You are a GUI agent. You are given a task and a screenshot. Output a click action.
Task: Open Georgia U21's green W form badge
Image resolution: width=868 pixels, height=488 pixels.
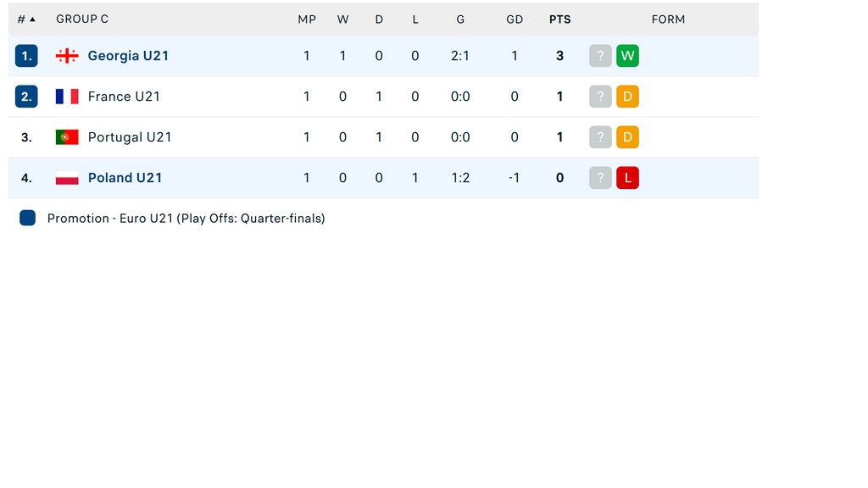click(x=627, y=56)
